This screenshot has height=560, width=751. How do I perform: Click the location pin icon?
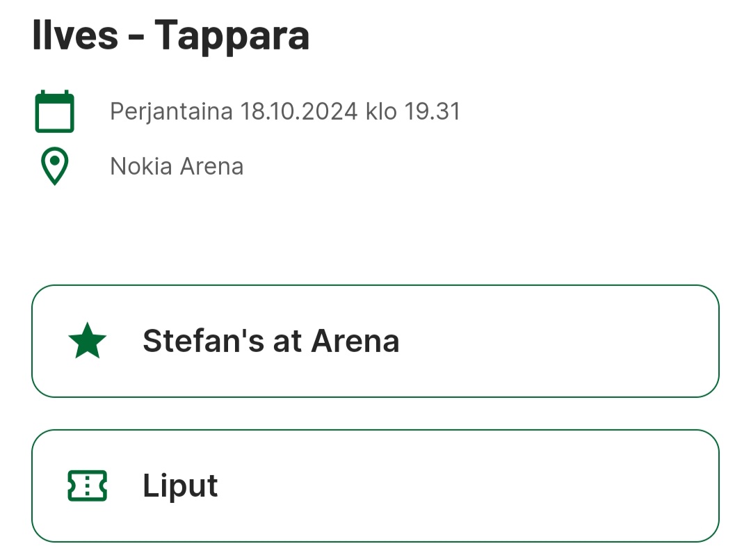point(54,166)
